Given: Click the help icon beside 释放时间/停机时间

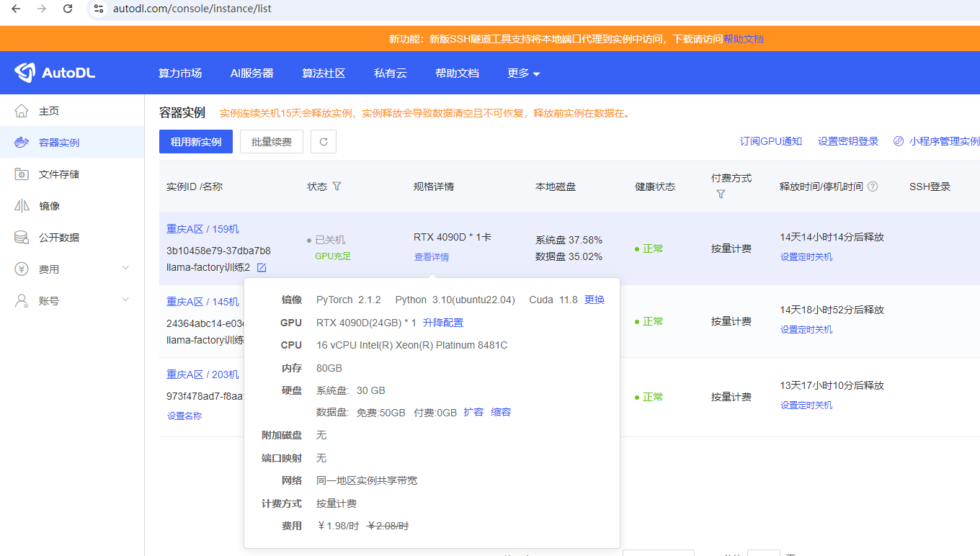Looking at the screenshot, I should [873, 187].
